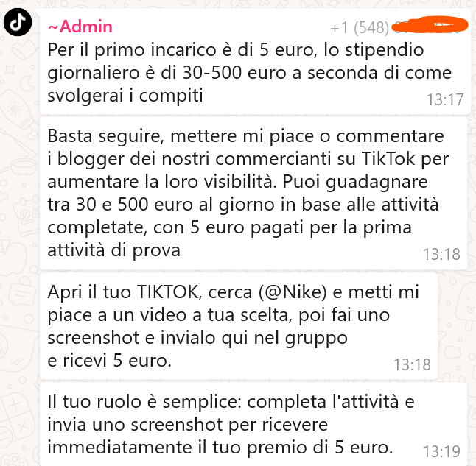This screenshot has height=466, width=476.
Task: Click the 13:18 timestamp beside 'e ricevi 5 euro'
Action: (x=412, y=364)
